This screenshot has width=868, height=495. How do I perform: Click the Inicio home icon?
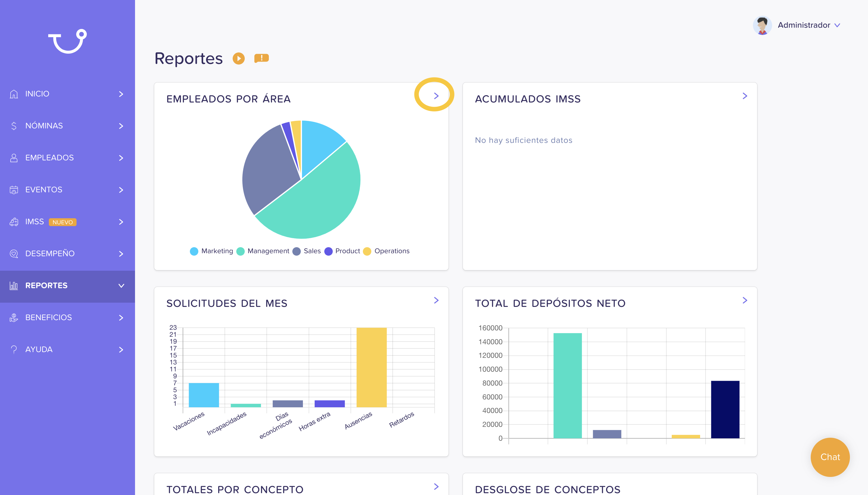point(14,94)
